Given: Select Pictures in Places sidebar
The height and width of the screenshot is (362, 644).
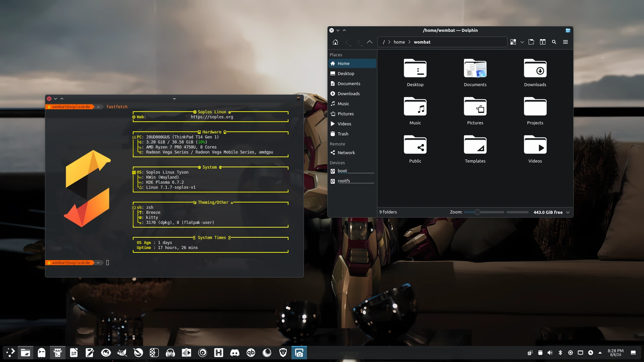Looking at the screenshot, I should tap(352, 114).
